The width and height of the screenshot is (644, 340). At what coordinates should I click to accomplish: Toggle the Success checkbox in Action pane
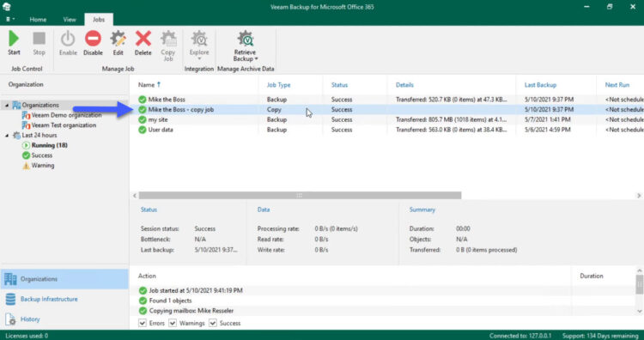pyautogui.click(x=213, y=323)
